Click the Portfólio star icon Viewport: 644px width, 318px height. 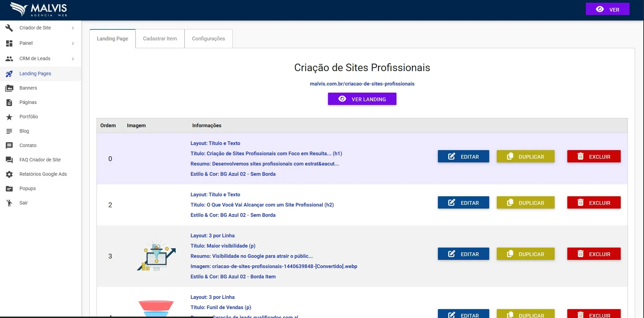point(9,117)
